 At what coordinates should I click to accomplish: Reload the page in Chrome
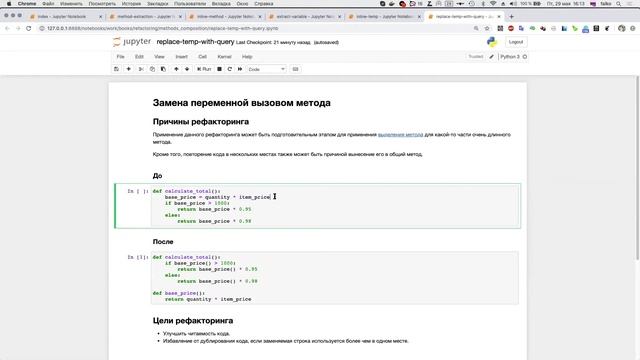point(29,29)
